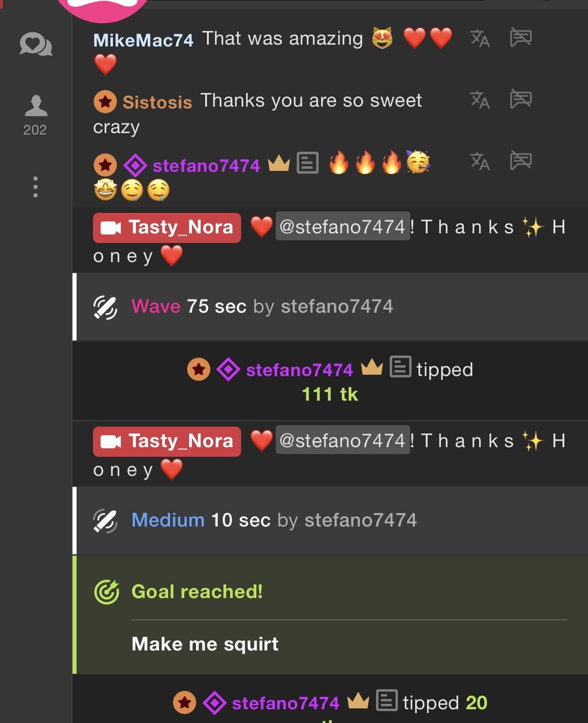This screenshot has height=723, width=588.
Task: Open the chat conversations icon in sidebar
Action: pyautogui.click(x=36, y=45)
